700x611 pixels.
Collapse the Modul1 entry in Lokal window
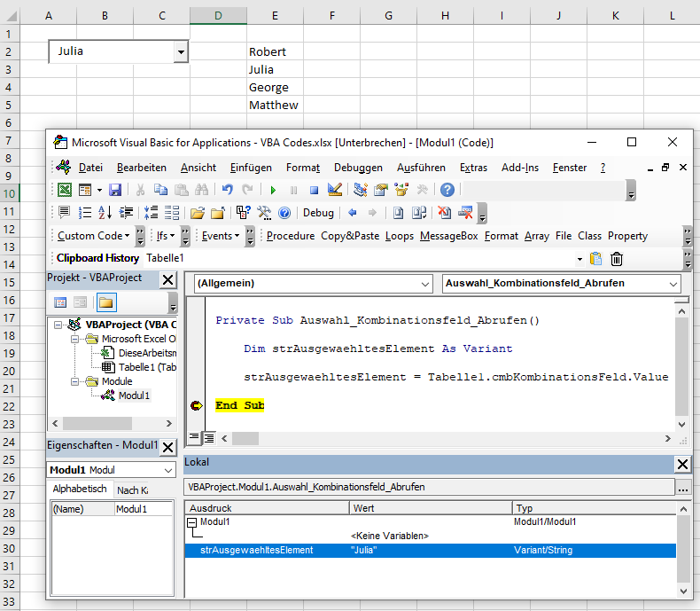192,522
